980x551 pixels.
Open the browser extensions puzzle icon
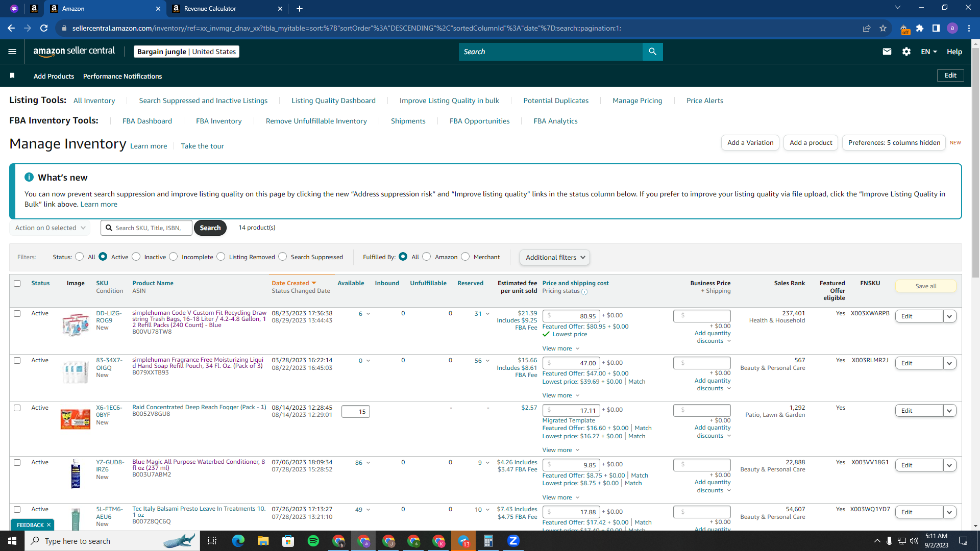(x=920, y=28)
